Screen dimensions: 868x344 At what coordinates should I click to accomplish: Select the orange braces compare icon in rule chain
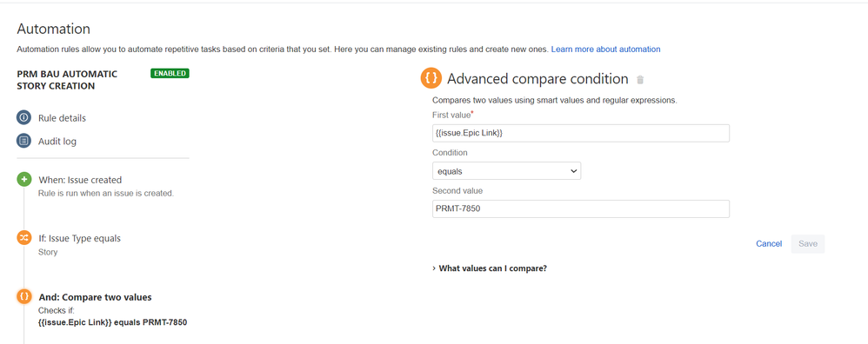[23, 297]
